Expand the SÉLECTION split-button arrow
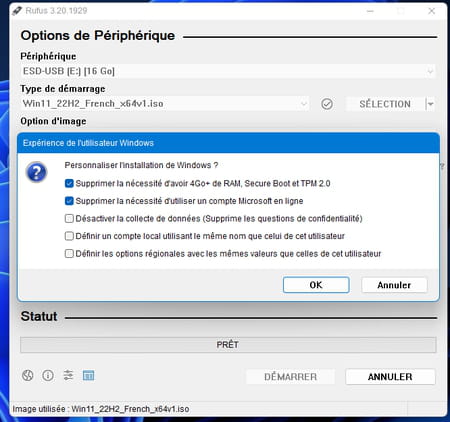450x422 pixels. tap(430, 104)
